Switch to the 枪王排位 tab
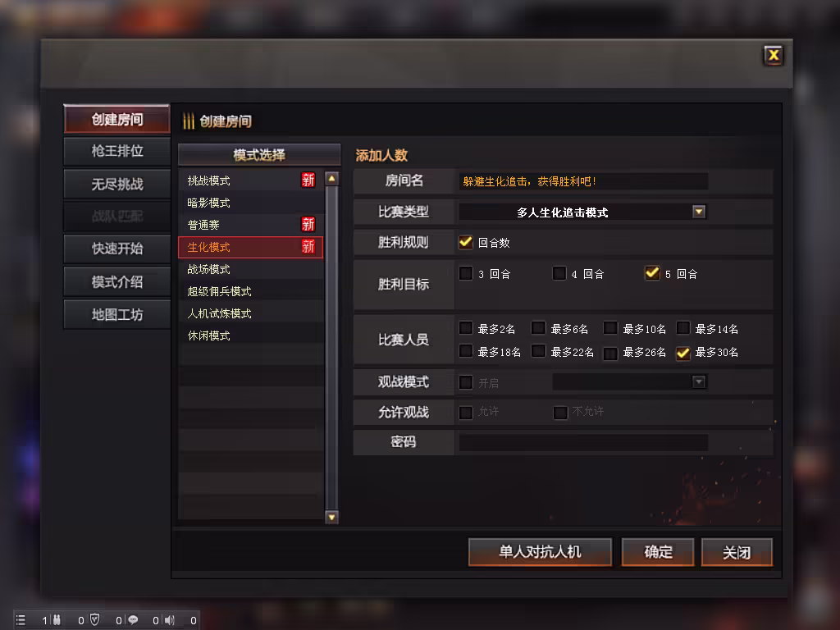 [x=116, y=152]
